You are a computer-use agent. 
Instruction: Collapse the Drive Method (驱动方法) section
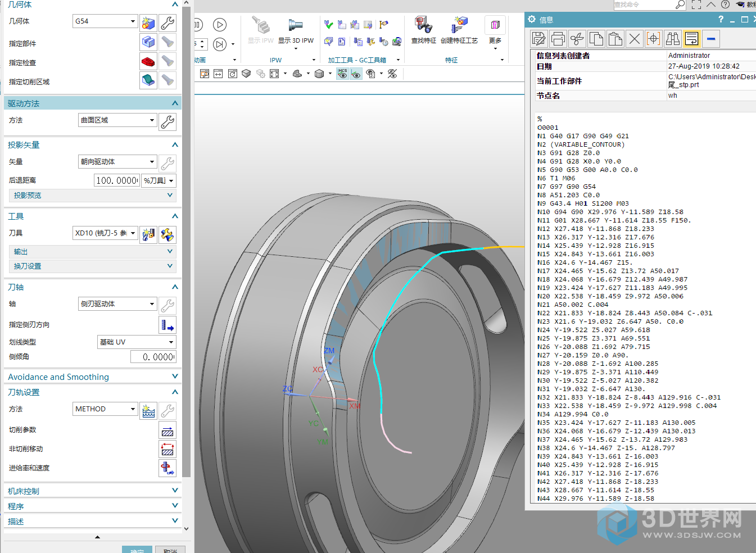(x=93, y=103)
